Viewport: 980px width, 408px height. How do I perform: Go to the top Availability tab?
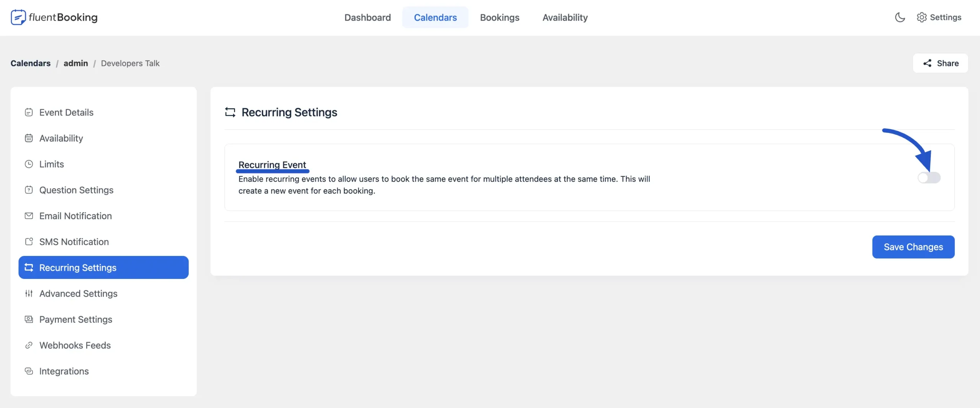565,17
